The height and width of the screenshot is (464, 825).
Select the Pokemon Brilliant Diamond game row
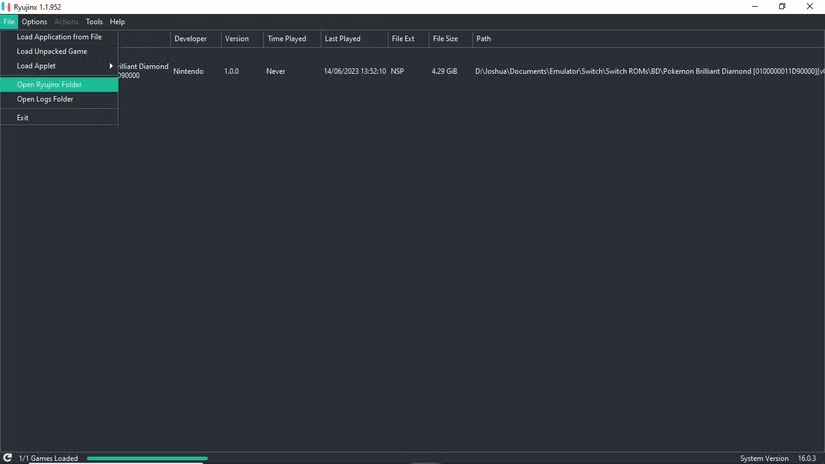pyautogui.click(x=471, y=71)
